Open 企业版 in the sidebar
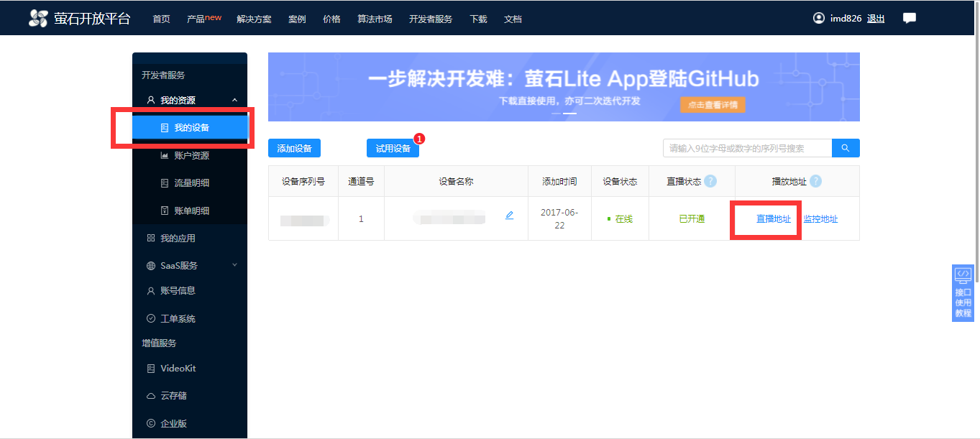The image size is (980, 439). coord(190,423)
